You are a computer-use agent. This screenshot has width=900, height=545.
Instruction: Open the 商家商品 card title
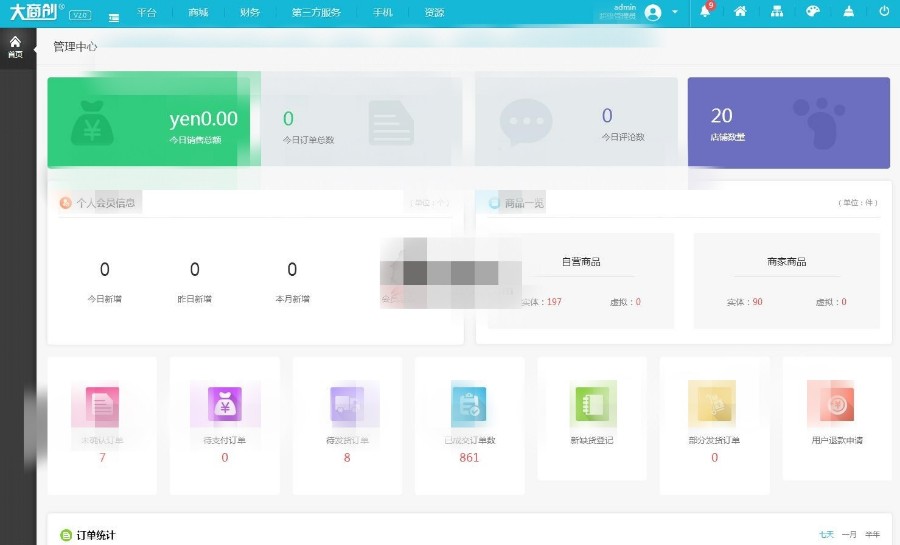point(786,262)
